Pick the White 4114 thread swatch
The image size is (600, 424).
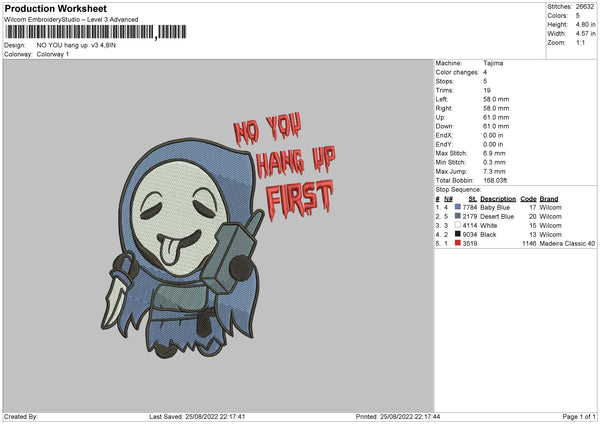click(458, 225)
